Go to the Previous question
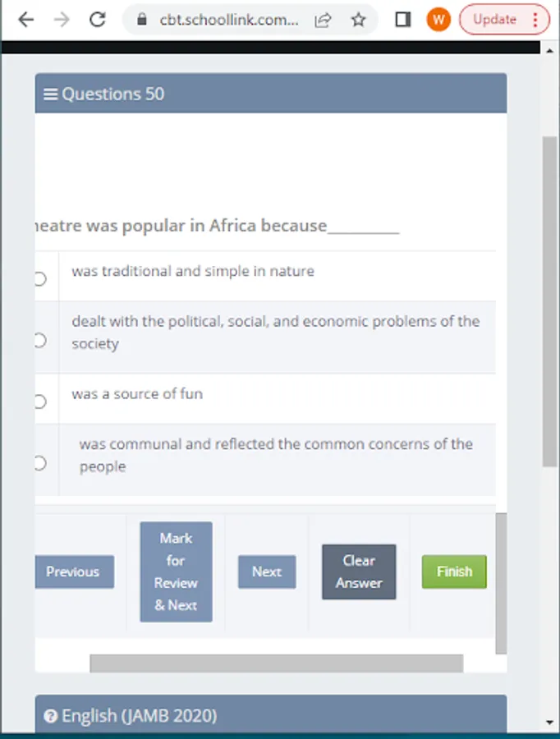Viewport: 560px width, 739px height. [72, 571]
